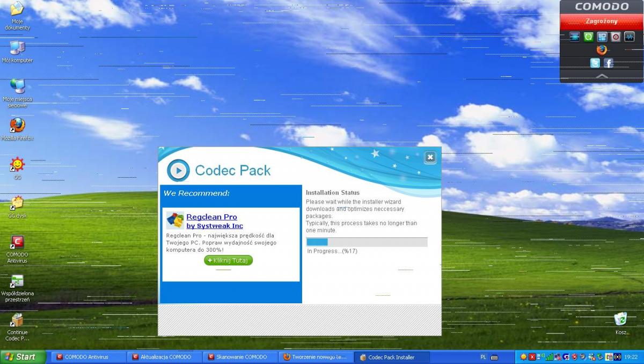Click the Zagrożony status bar in COMODO widget
The width and height of the screenshot is (644, 364).
tap(602, 21)
